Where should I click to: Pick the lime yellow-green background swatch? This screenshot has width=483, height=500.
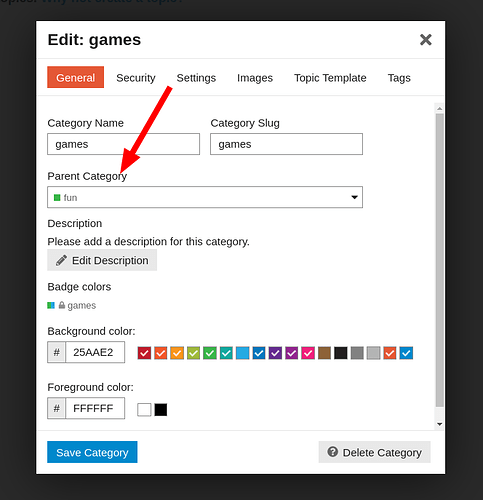193,353
